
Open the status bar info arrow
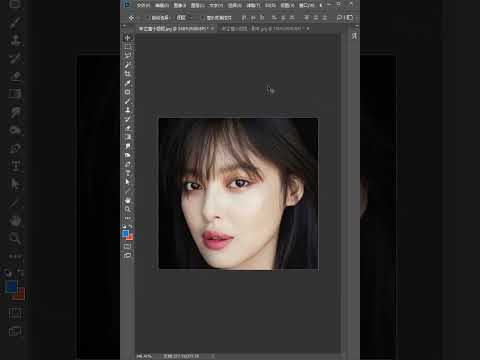213,356
